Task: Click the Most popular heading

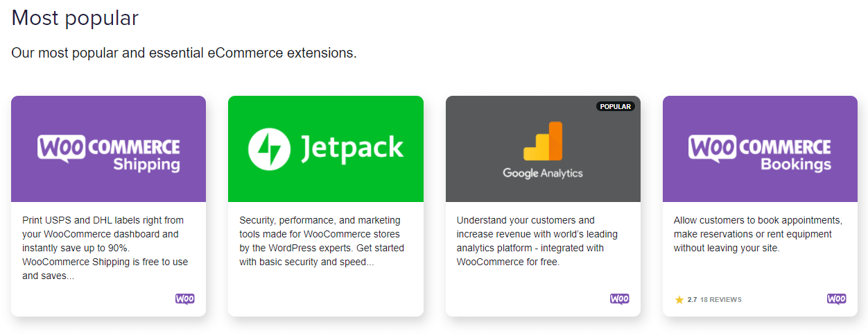Action: tap(75, 17)
